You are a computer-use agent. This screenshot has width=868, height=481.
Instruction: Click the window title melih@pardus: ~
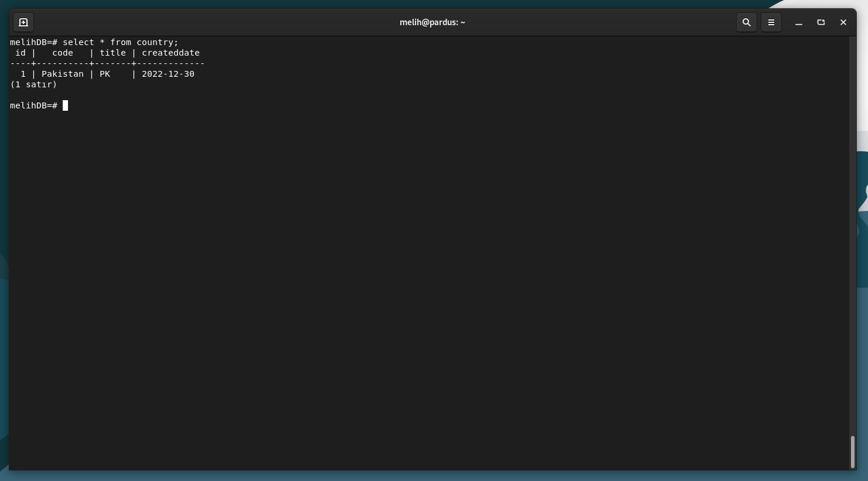(433, 22)
